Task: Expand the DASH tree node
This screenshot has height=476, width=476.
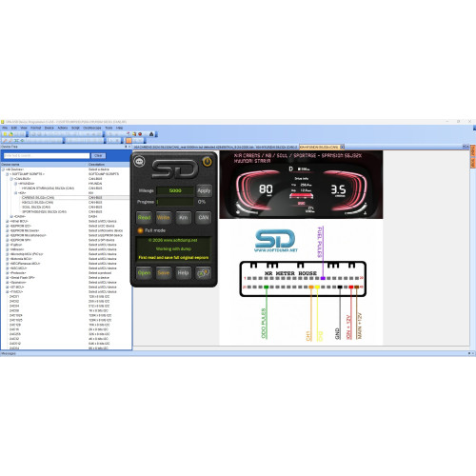Action: click(11, 216)
